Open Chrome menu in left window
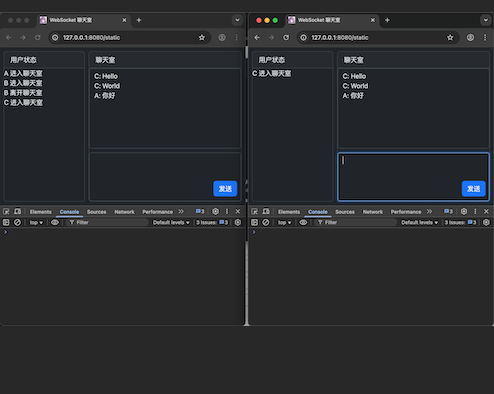 point(237,37)
